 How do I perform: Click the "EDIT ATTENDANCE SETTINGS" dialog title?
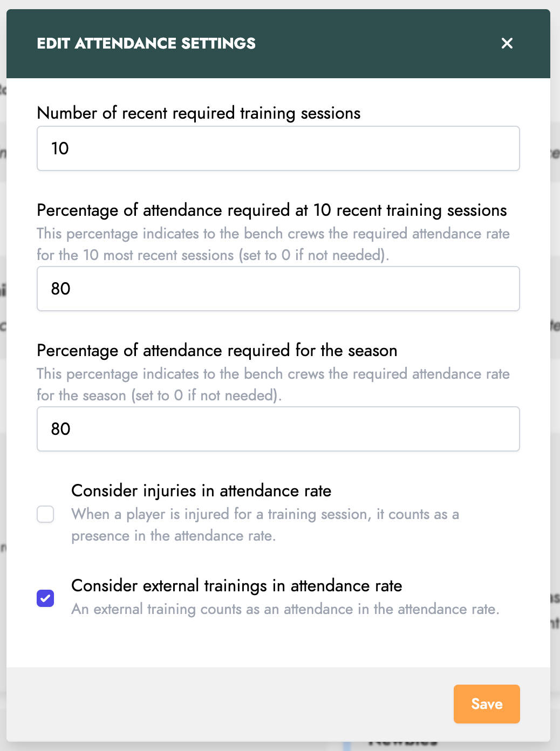point(146,43)
